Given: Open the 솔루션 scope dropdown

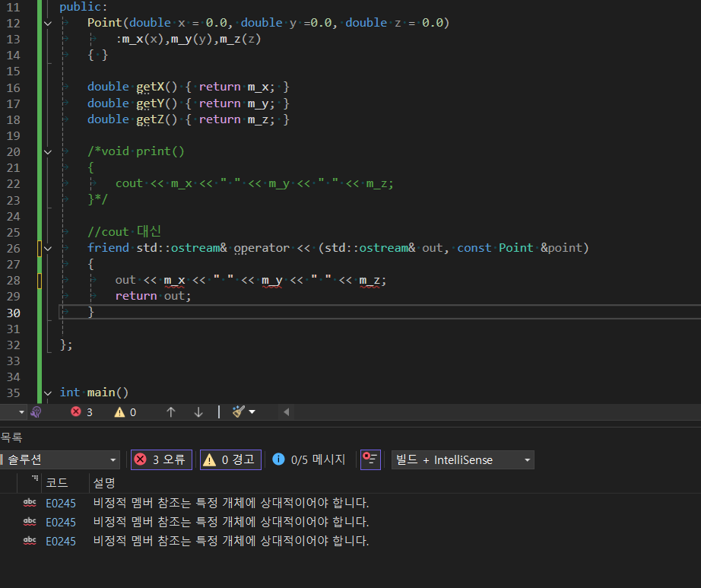Looking at the screenshot, I should [x=59, y=459].
